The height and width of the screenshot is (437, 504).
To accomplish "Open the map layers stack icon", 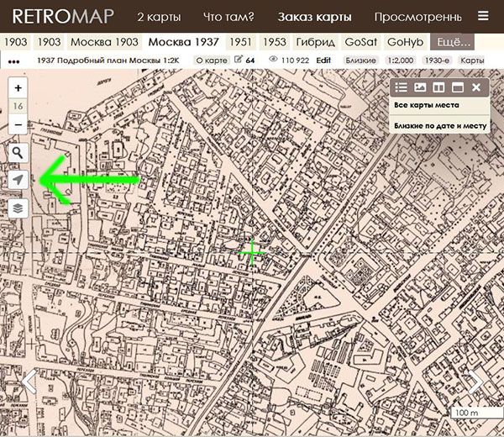I will (18, 208).
